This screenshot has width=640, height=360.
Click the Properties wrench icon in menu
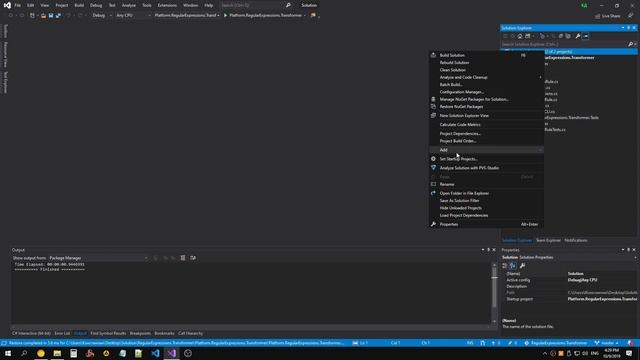pyautogui.click(x=433, y=224)
